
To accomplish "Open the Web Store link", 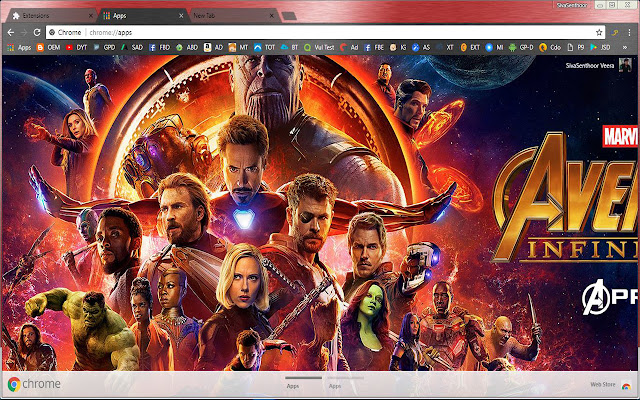I will point(602,384).
